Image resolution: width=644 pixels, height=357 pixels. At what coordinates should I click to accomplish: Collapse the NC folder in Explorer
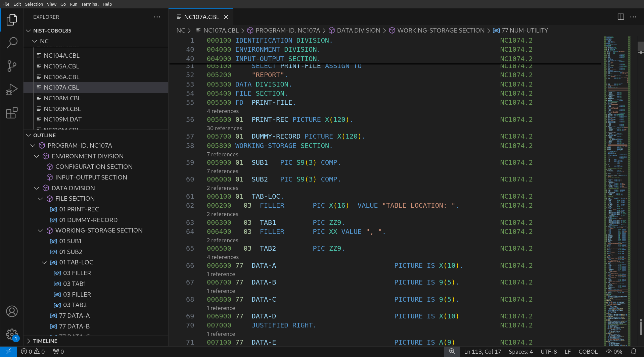35,41
